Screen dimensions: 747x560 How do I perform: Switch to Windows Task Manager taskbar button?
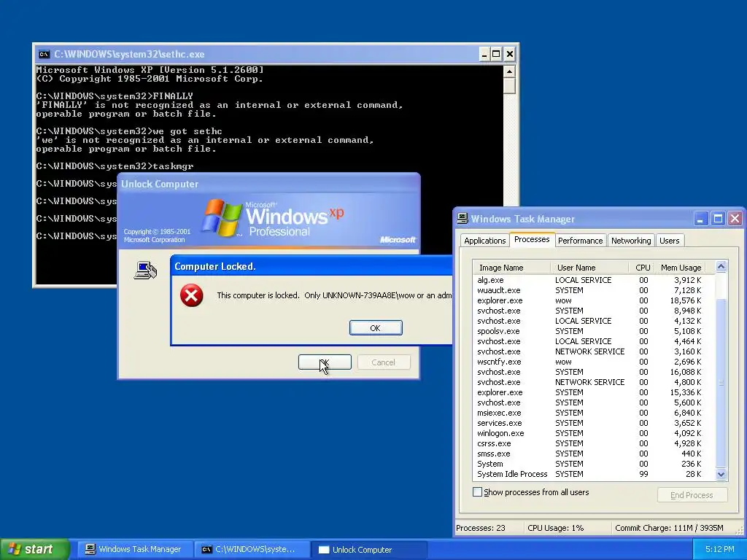pyautogui.click(x=134, y=550)
